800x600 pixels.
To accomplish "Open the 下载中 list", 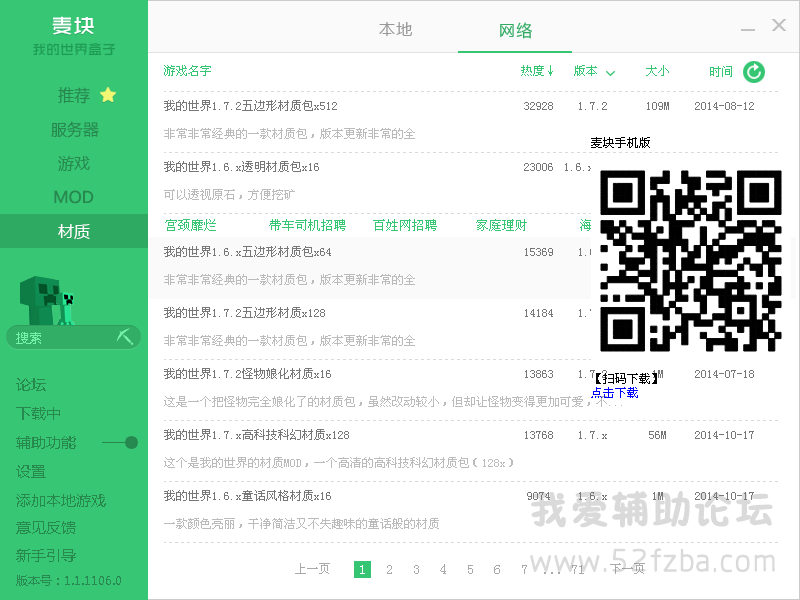I will tap(38, 413).
